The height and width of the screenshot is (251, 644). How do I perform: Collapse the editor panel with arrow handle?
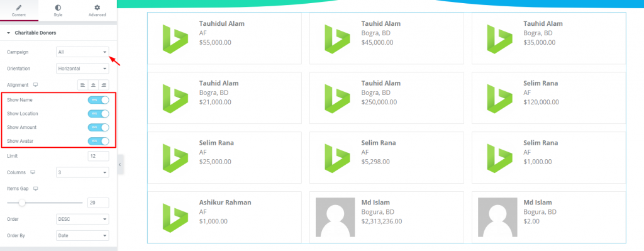pyautogui.click(x=120, y=164)
